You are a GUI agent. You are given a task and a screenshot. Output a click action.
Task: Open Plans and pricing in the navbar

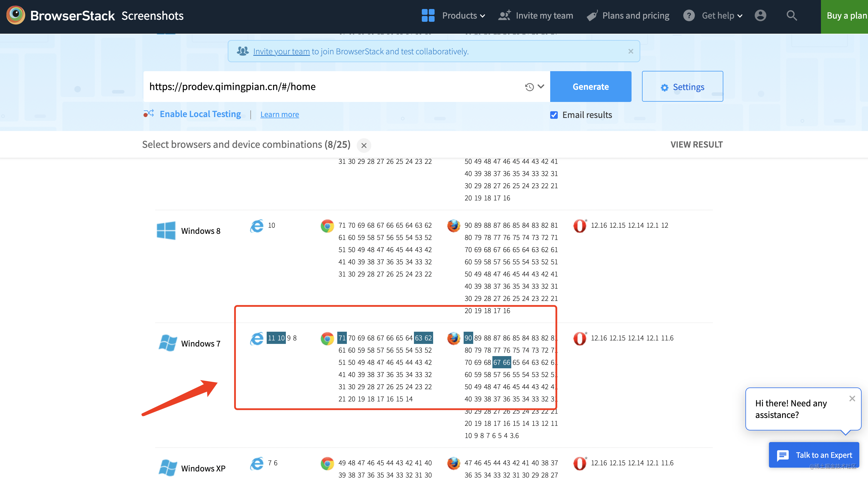(x=636, y=15)
